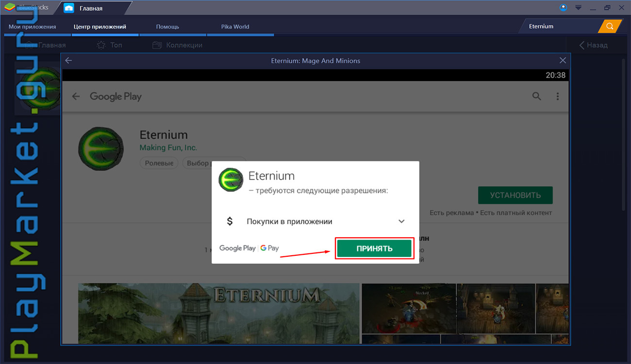Click the Eternium icon in permissions dialog
This screenshot has width=631, height=364.
tap(231, 180)
